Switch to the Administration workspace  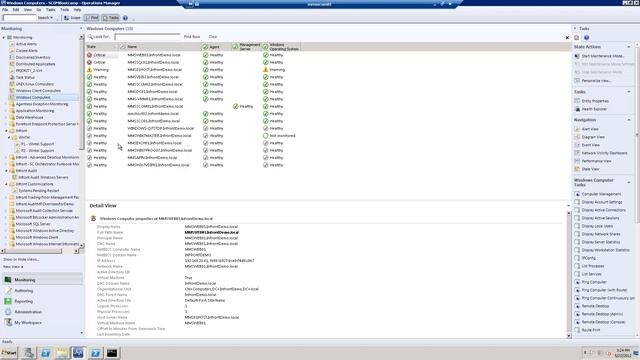tap(42, 312)
